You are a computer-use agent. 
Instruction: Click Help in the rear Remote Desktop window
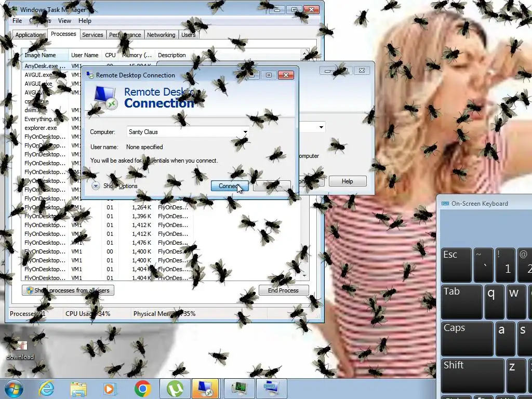coord(348,181)
